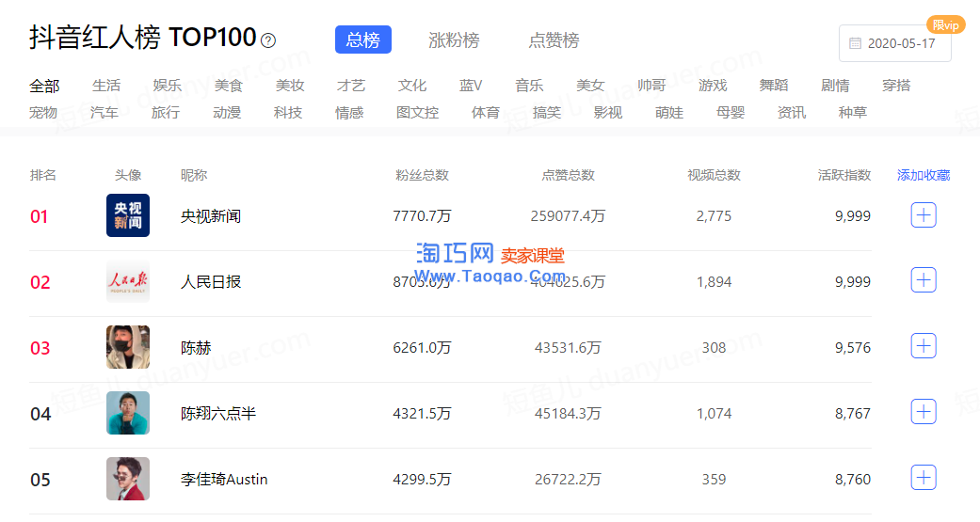Screen dimensions: 980x522
Task: Filter by 资讯 category
Action: 792,112
